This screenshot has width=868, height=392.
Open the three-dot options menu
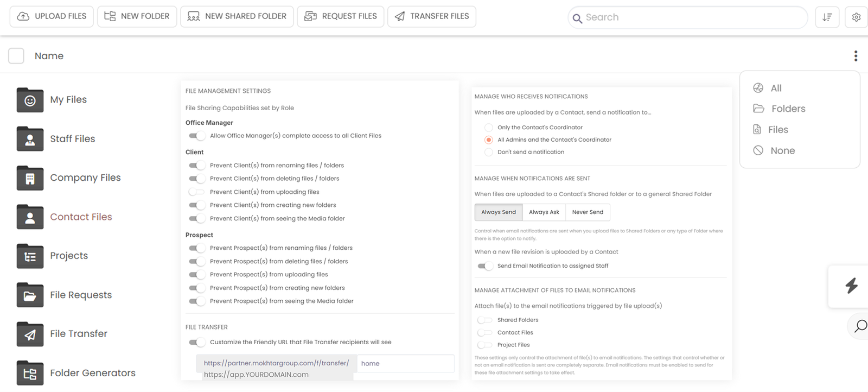[x=856, y=56]
